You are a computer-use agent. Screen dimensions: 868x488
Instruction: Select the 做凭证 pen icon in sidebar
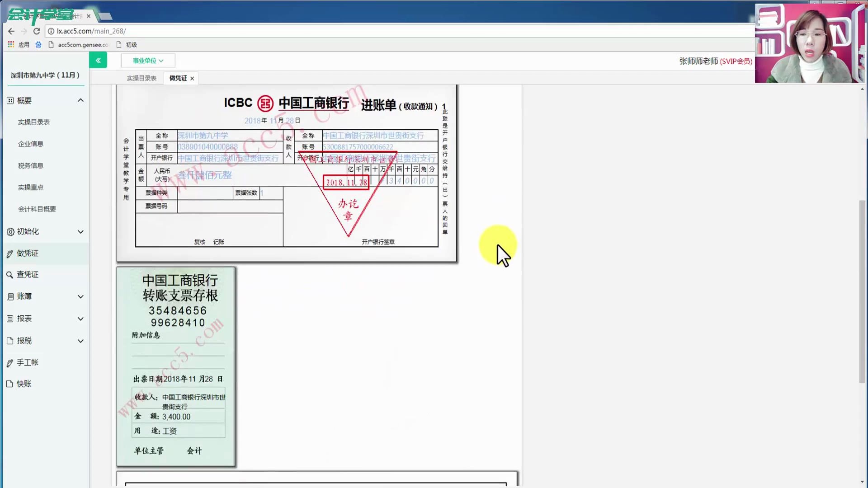click(x=9, y=253)
